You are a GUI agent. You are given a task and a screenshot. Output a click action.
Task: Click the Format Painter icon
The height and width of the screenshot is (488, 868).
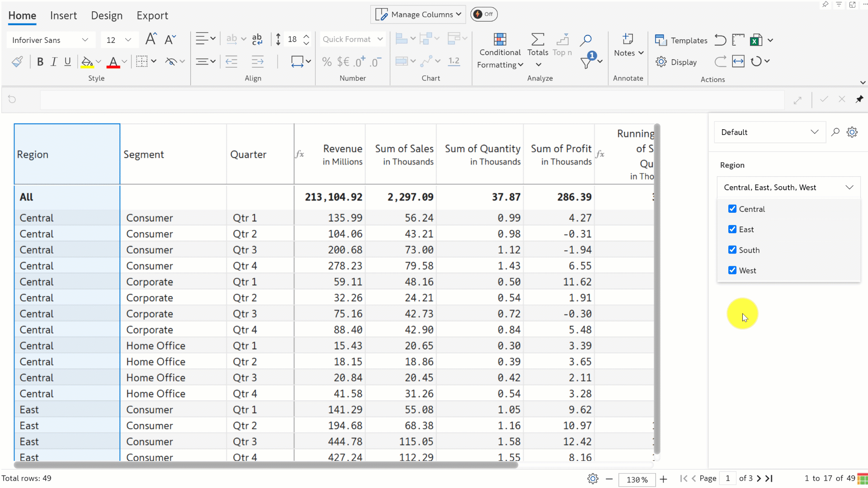coord(17,62)
